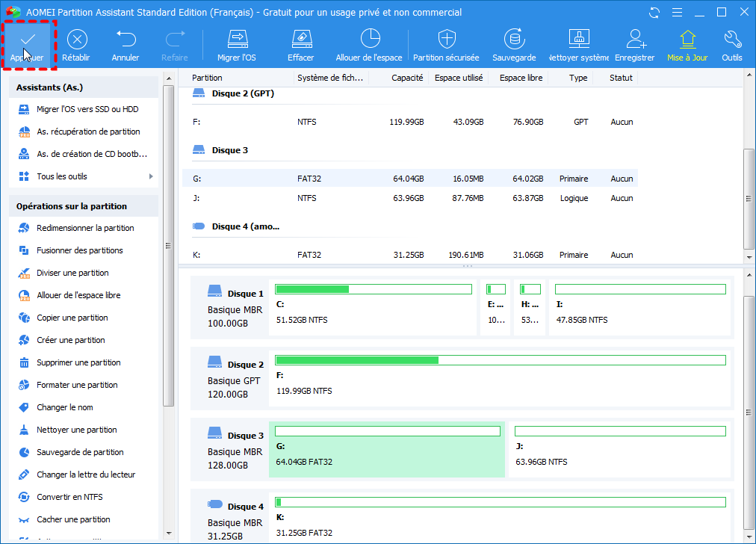Select the C: partition bar on Disque 1
The image size is (756, 544).
[x=374, y=308]
